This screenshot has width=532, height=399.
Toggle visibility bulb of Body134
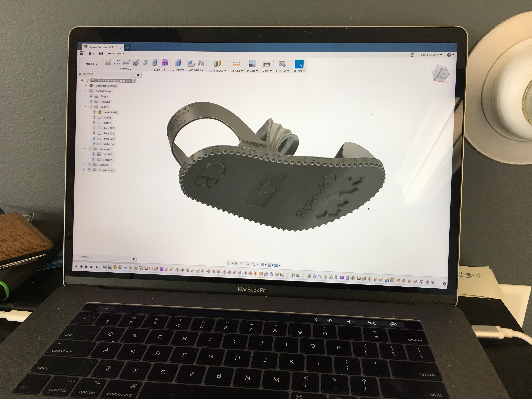94,144
